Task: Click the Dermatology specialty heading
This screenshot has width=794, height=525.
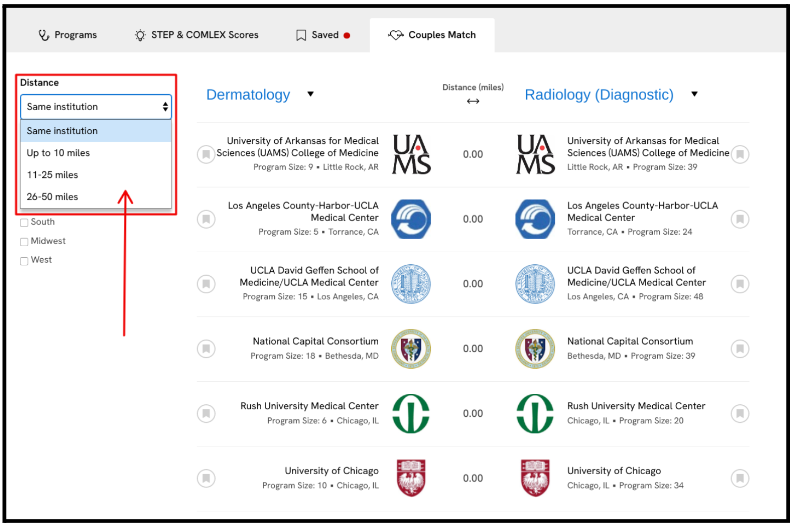Action: pos(248,95)
